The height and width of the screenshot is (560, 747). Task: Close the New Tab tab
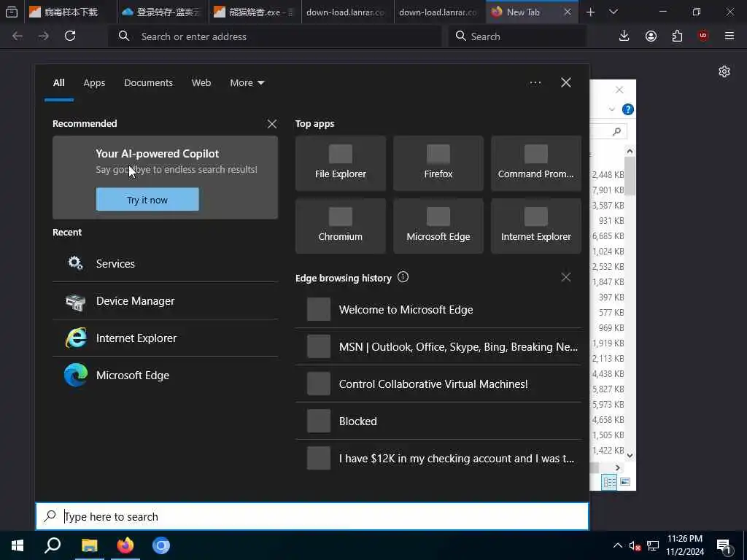[x=568, y=12]
